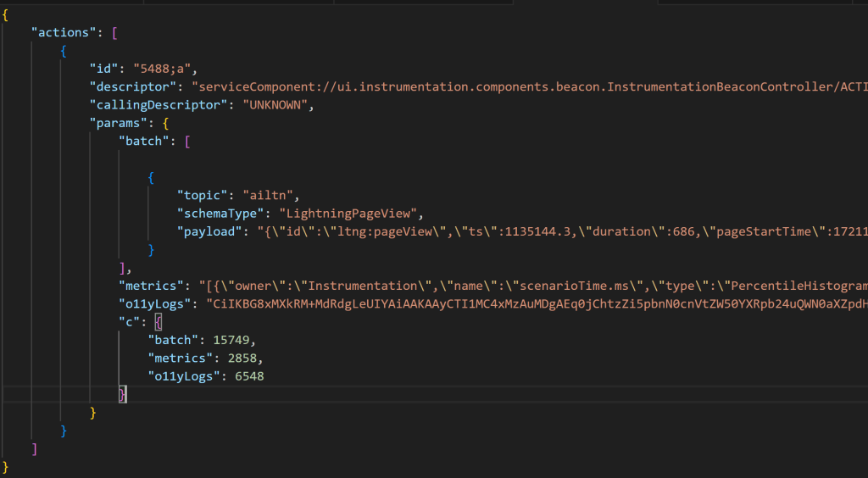
Task: Click the serviceComponent descriptor value string
Action: pyautogui.click(x=530, y=86)
